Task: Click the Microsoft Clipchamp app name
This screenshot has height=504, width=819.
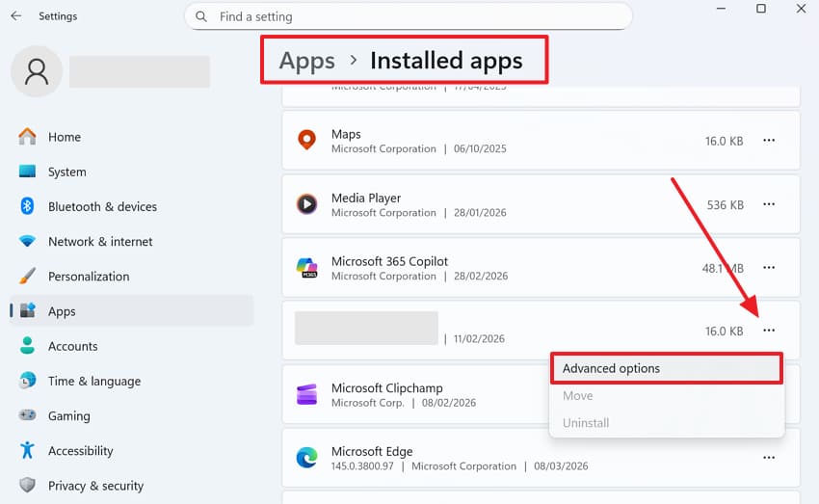Action: point(387,388)
